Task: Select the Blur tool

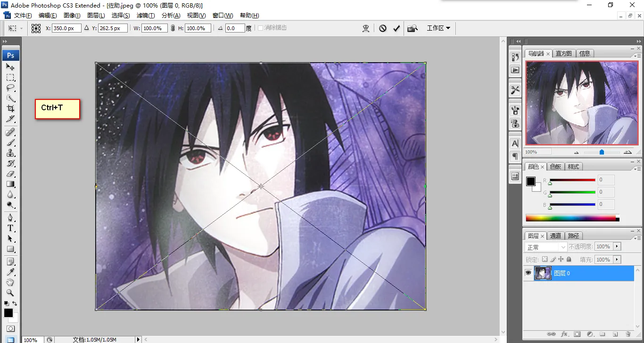Action: (x=10, y=194)
